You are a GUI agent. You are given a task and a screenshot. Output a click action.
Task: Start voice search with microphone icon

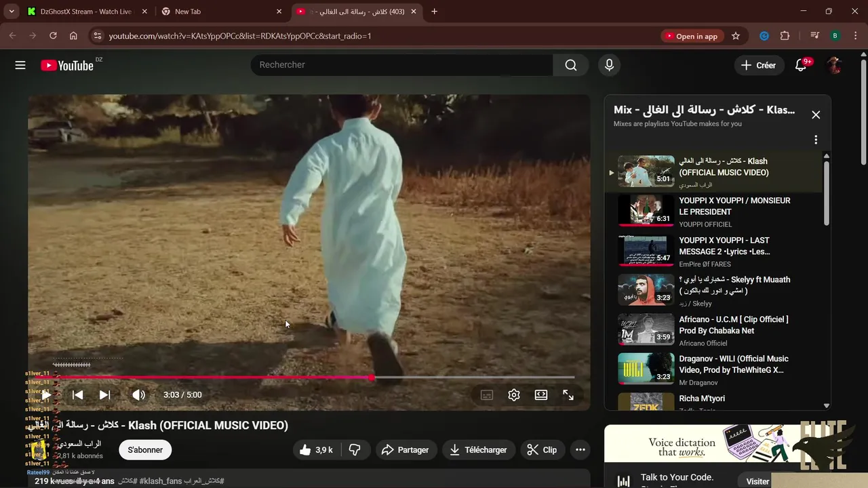pyautogui.click(x=609, y=65)
